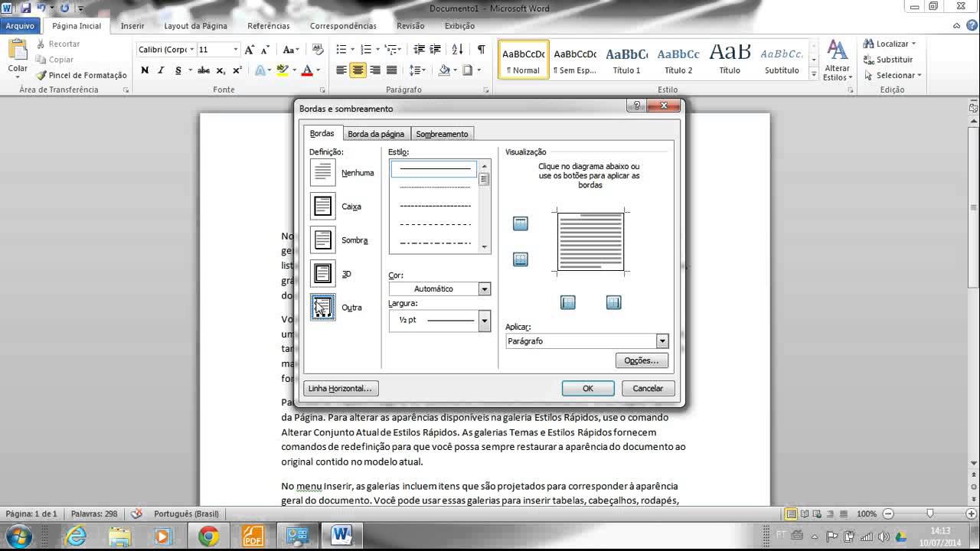Click OK in the borders dialog

coord(588,388)
